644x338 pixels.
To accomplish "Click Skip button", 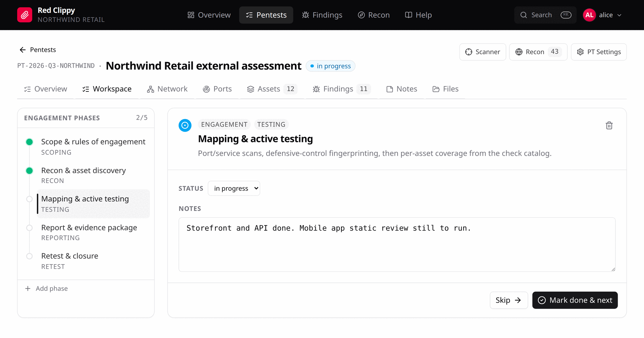I will point(508,300).
